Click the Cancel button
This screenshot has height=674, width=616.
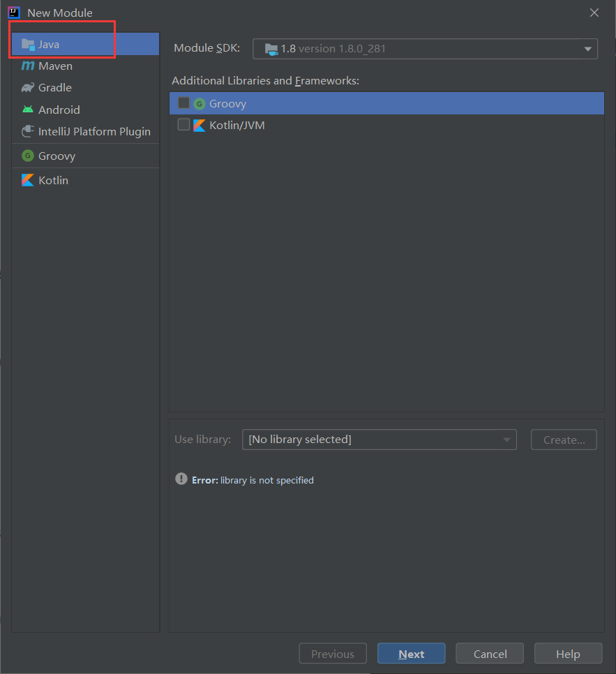point(490,654)
